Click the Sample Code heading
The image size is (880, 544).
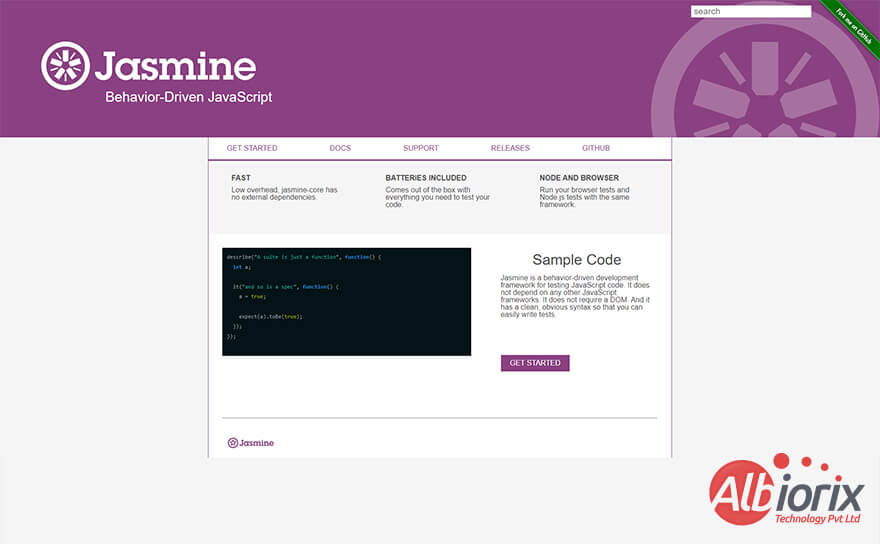coord(576,260)
